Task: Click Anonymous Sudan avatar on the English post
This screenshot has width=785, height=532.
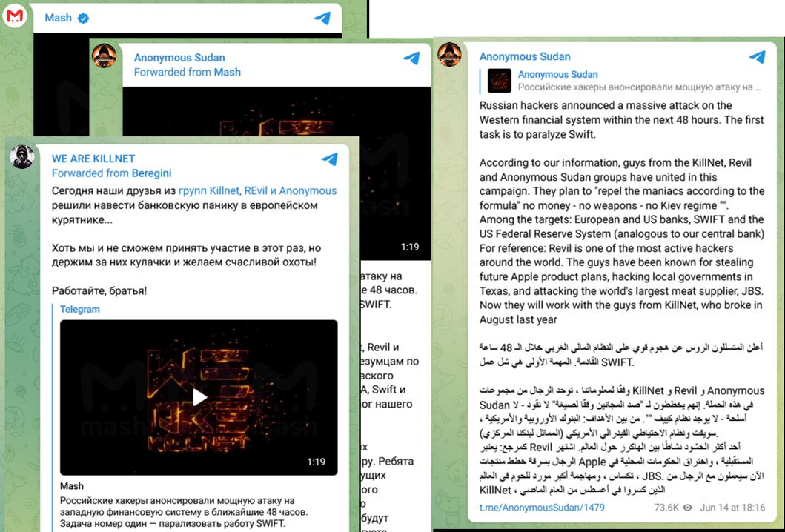Action: [449, 55]
